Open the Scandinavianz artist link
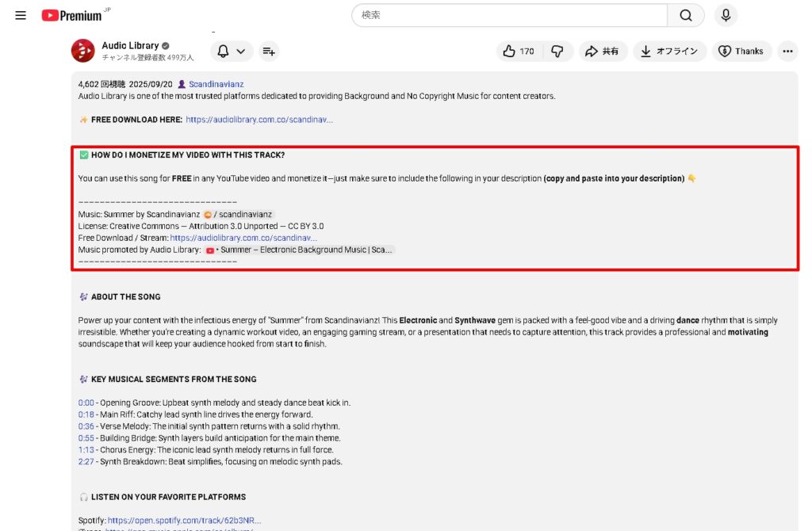Image resolution: width=812 pixels, height=531 pixels. click(x=216, y=84)
